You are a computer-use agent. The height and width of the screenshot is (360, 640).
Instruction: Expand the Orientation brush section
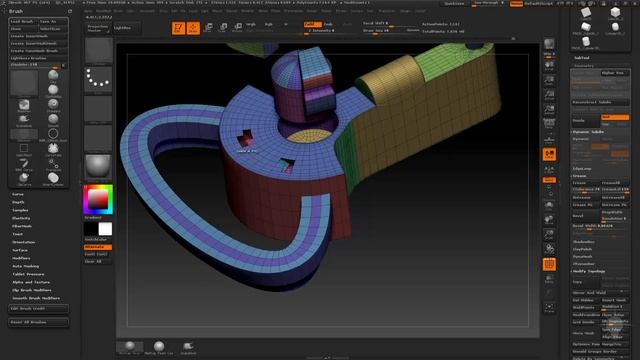[24, 242]
